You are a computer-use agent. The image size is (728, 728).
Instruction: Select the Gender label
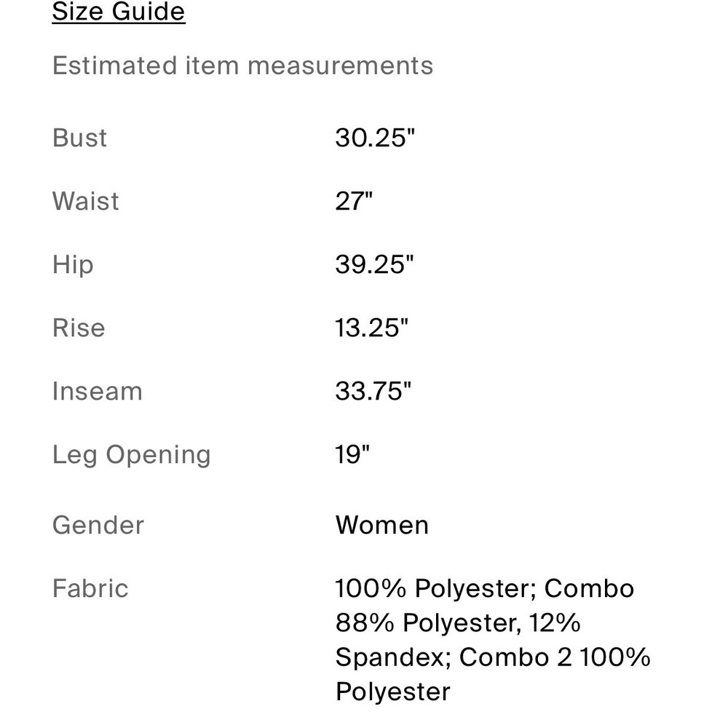coord(98,525)
